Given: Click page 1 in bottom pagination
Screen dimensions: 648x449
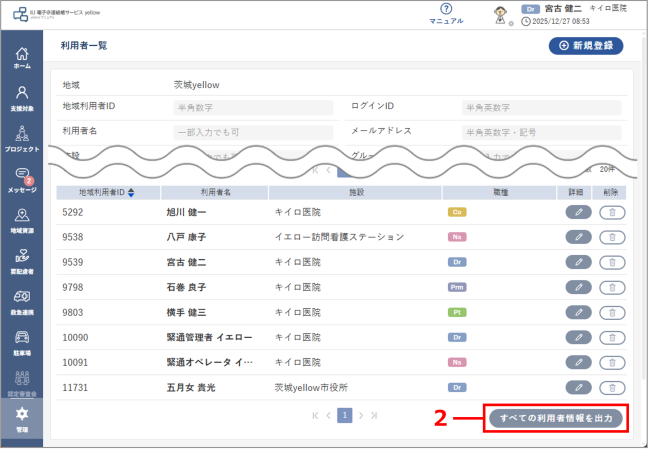Looking at the screenshot, I should click(344, 414).
